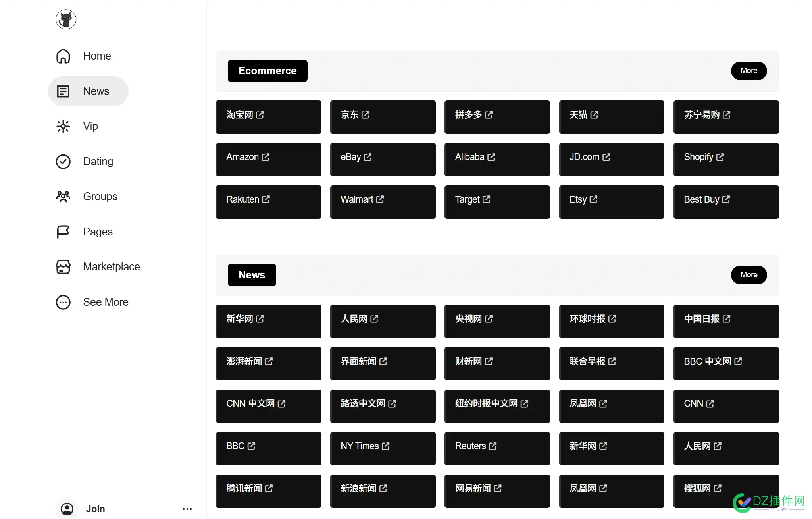This screenshot has height=519, width=812.
Task: Open the JD.com link card
Action: tap(612, 160)
